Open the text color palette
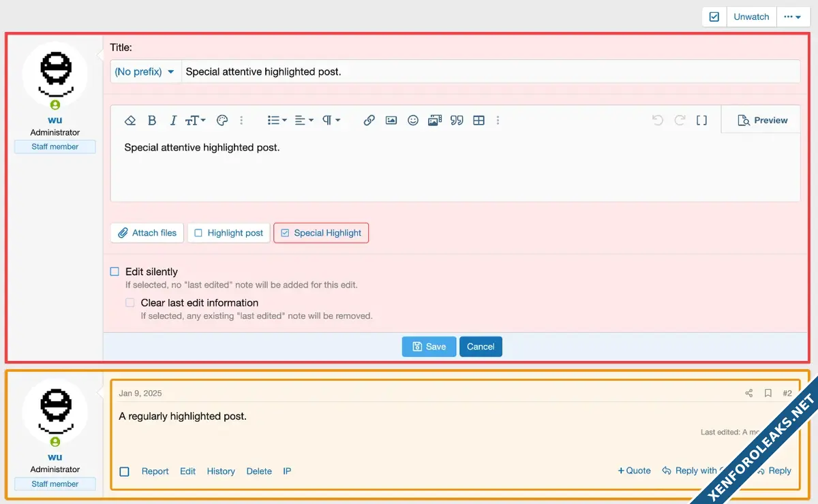 (222, 121)
